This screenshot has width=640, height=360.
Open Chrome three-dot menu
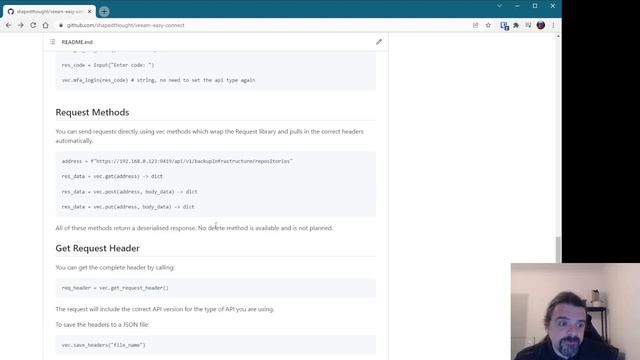pos(553,25)
